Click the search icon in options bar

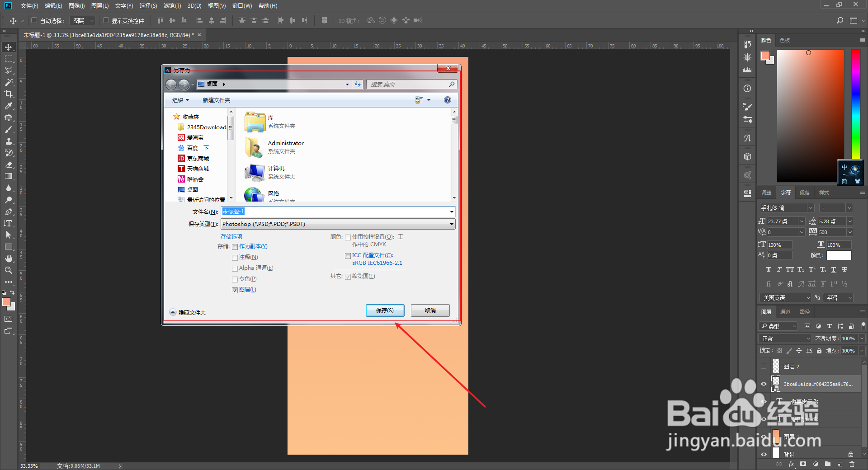click(840, 20)
